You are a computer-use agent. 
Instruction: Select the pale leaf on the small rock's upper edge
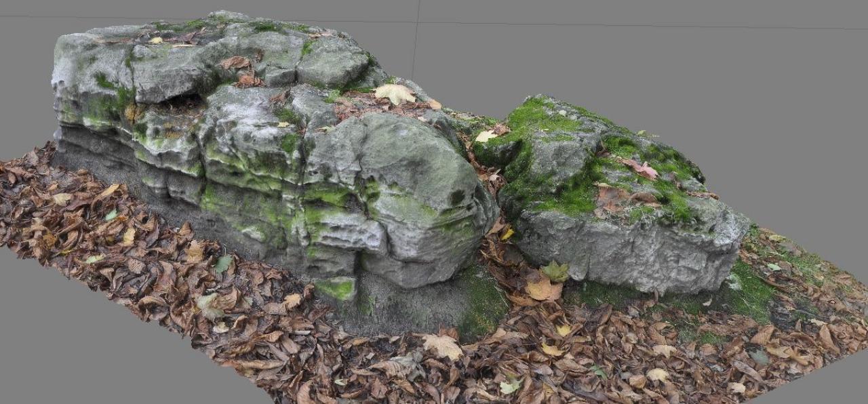(x=486, y=136)
